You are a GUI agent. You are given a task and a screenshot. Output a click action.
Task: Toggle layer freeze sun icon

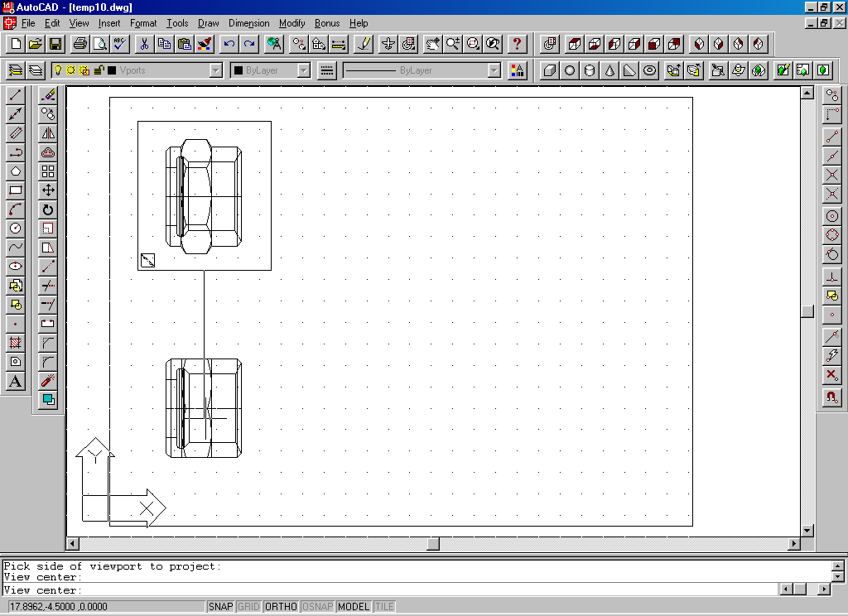[x=71, y=70]
